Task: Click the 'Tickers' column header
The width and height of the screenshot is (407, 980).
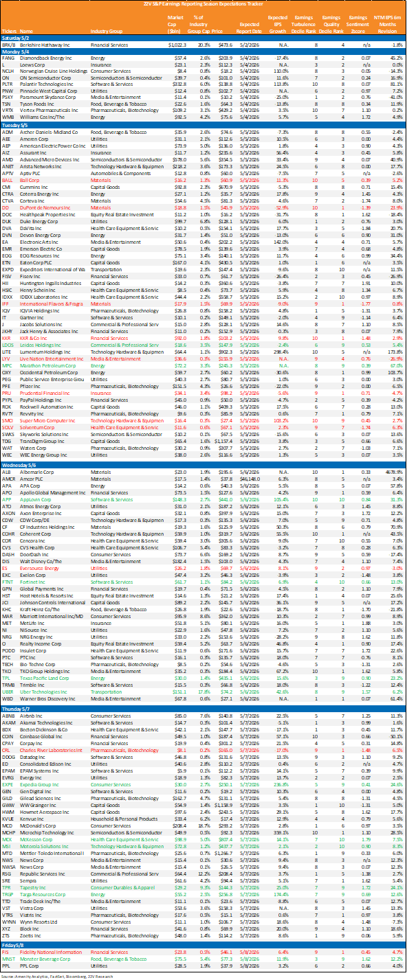Action: click(x=10, y=30)
